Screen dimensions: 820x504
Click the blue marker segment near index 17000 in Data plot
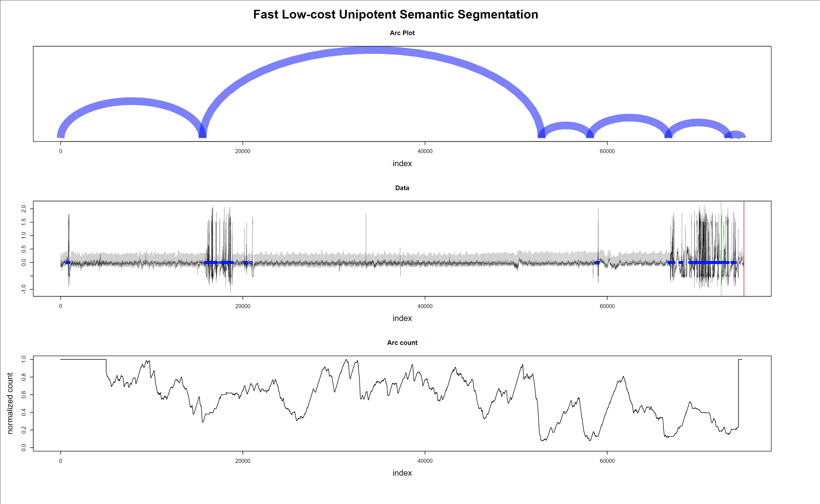211,263
